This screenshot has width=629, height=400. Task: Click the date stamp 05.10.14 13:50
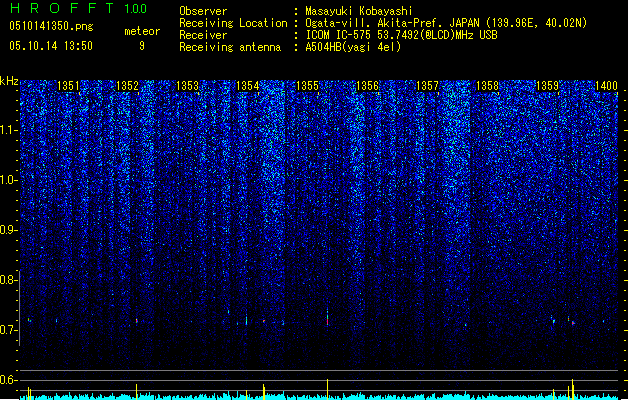[x=51, y=46]
